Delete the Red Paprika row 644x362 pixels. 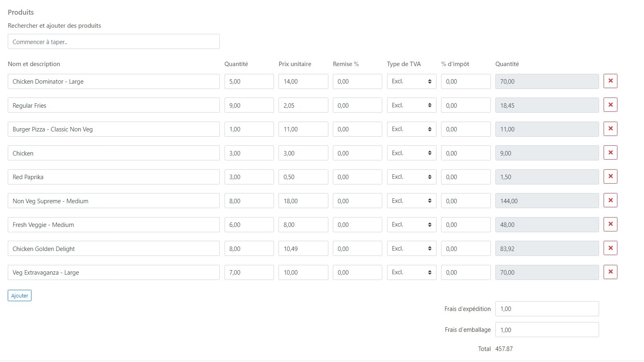pos(610,176)
